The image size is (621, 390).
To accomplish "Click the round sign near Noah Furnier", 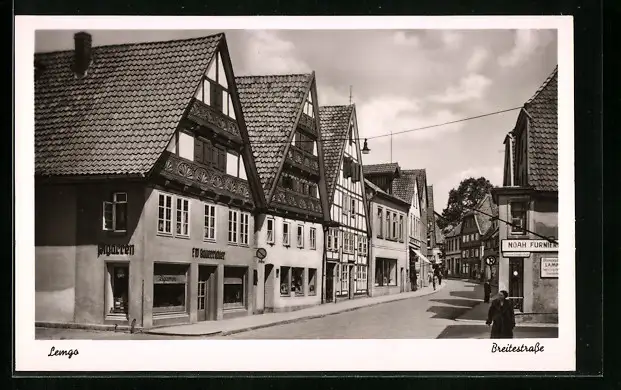I will pyautogui.click(x=491, y=260).
